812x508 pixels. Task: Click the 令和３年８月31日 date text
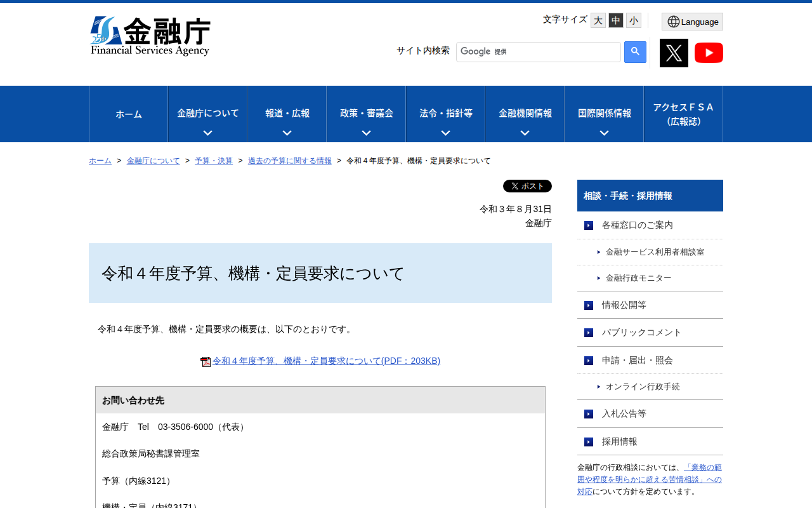(x=516, y=209)
